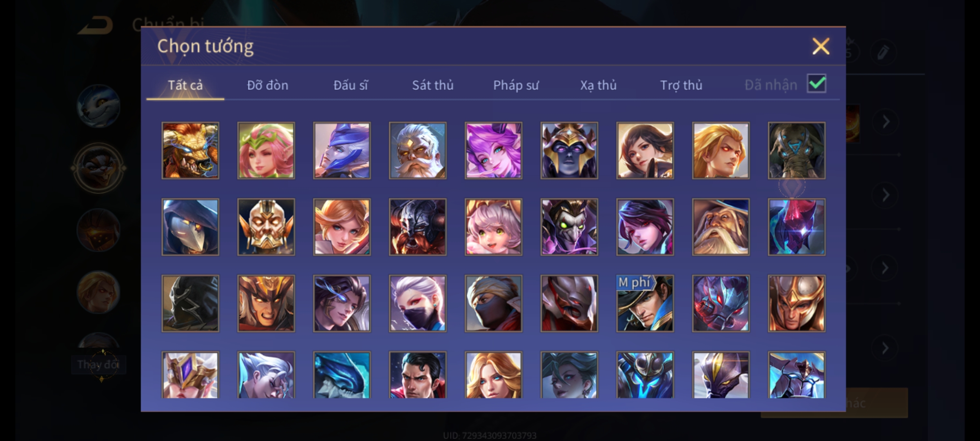Click the Thay đổi button

tap(98, 365)
